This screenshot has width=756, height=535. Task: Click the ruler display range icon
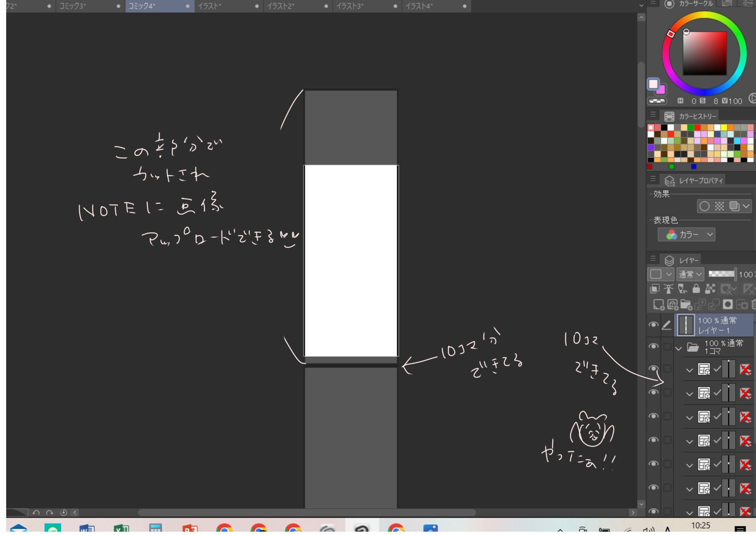point(748,289)
